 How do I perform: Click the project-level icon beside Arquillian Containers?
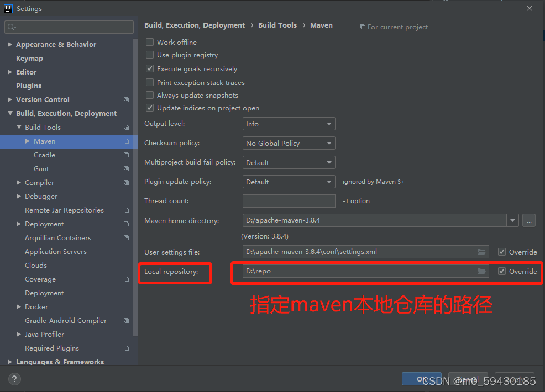point(126,238)
